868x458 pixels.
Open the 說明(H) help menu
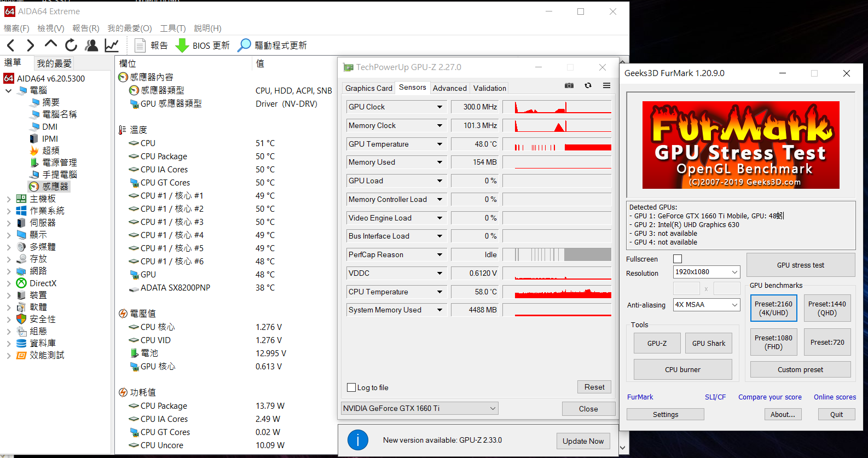207,28
